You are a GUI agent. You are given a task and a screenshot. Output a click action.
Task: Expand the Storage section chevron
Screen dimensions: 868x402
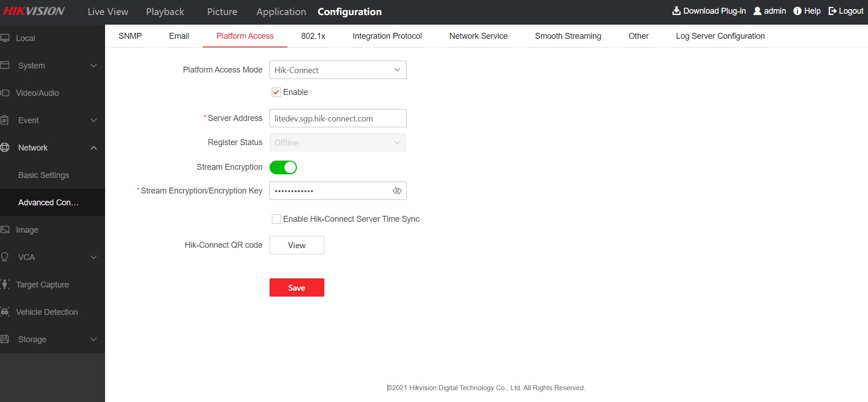pos(94,339)
